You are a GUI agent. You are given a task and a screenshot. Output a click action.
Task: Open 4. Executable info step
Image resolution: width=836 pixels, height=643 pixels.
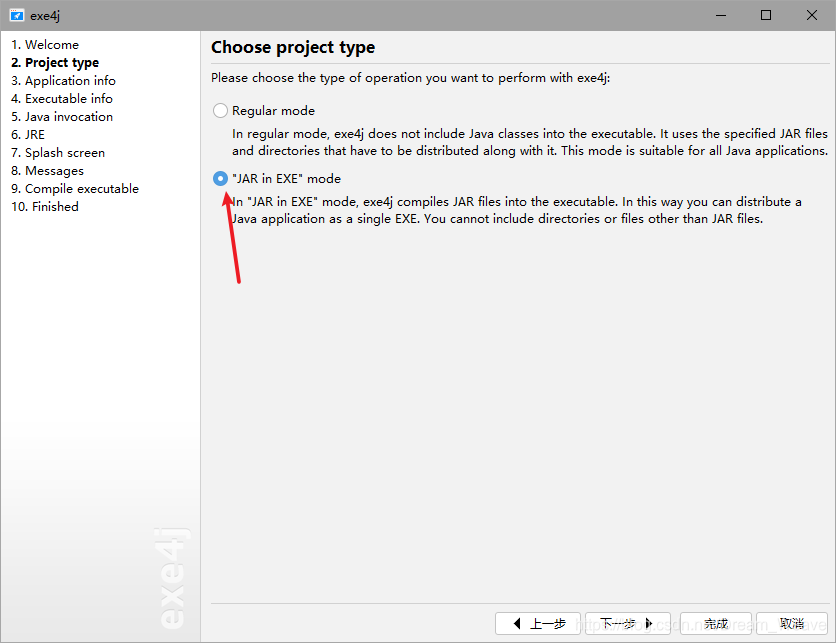point(62,99)
